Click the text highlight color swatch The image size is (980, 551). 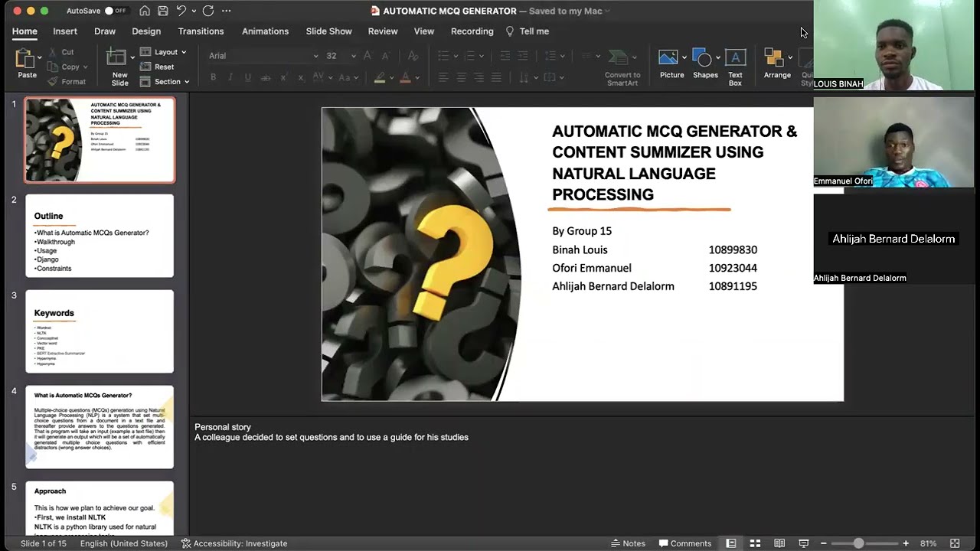[380, 77]
